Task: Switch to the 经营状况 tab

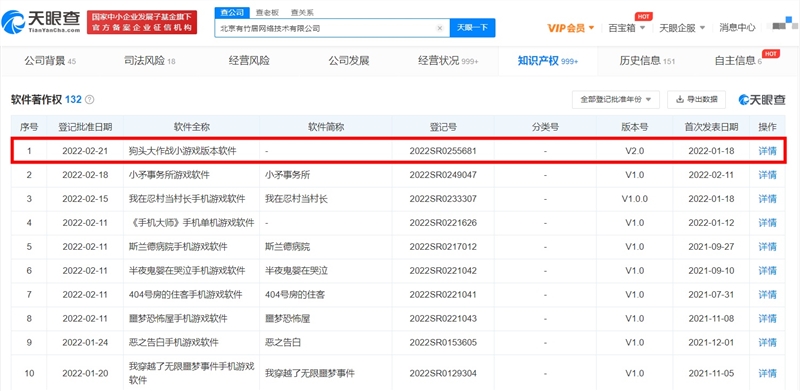Action: pyautogui.click(x=448, y=61)
